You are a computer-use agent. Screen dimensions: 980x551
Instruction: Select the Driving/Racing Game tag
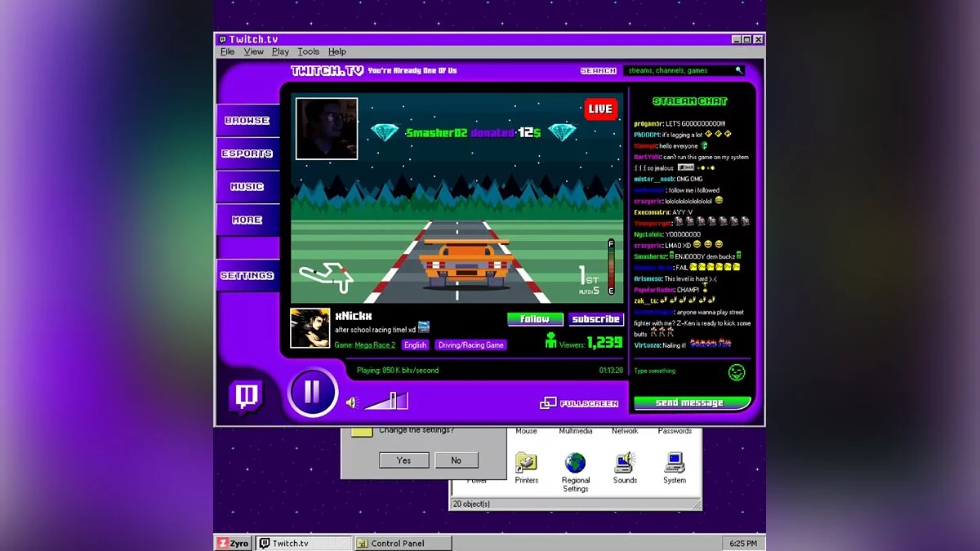(x=471, y=345)
